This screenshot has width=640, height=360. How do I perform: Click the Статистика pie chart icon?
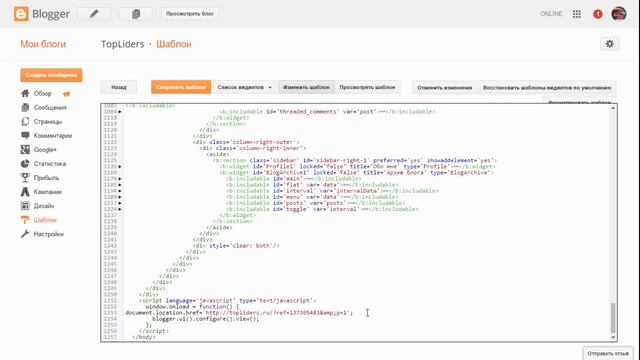pyautogui.click(x=25, y=163)
